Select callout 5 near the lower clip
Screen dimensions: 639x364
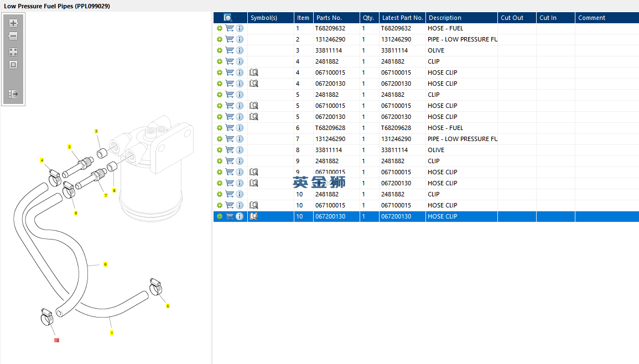[168, 306]
